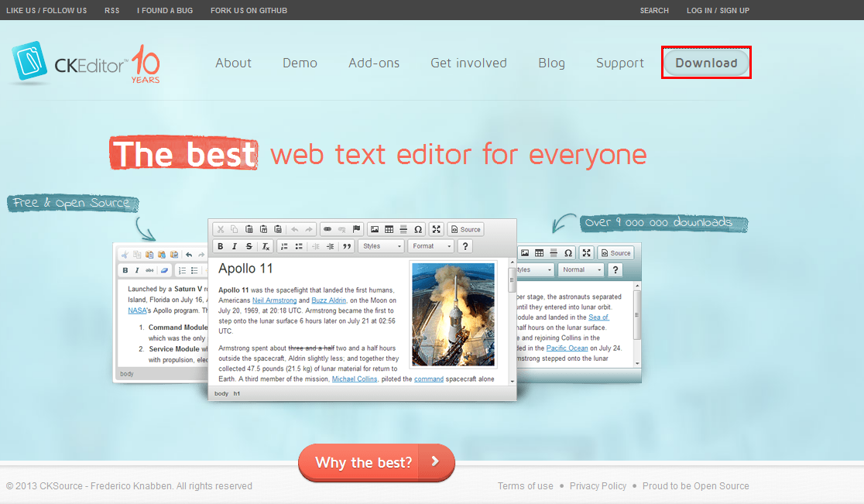Screen dimensions: 864x504
Task: Toggle Block Quote in the front editor
Action: pos(347,246)
